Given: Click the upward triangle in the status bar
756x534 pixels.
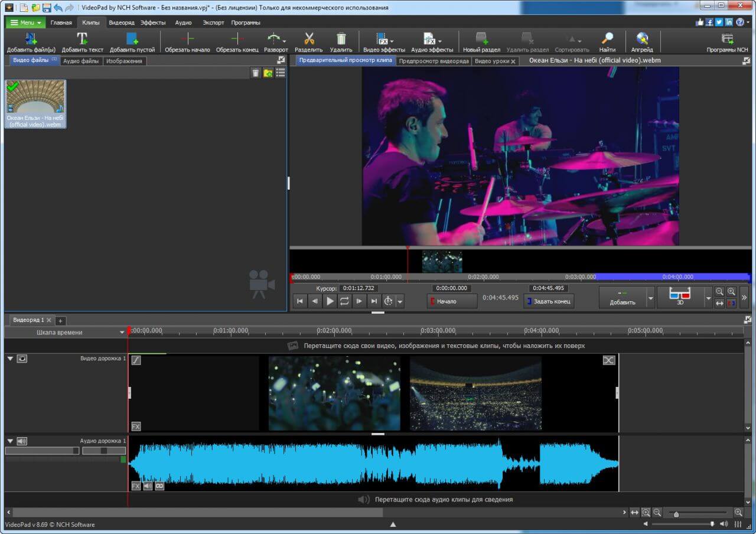Looking at the screenshot, I should click(393, 525).
